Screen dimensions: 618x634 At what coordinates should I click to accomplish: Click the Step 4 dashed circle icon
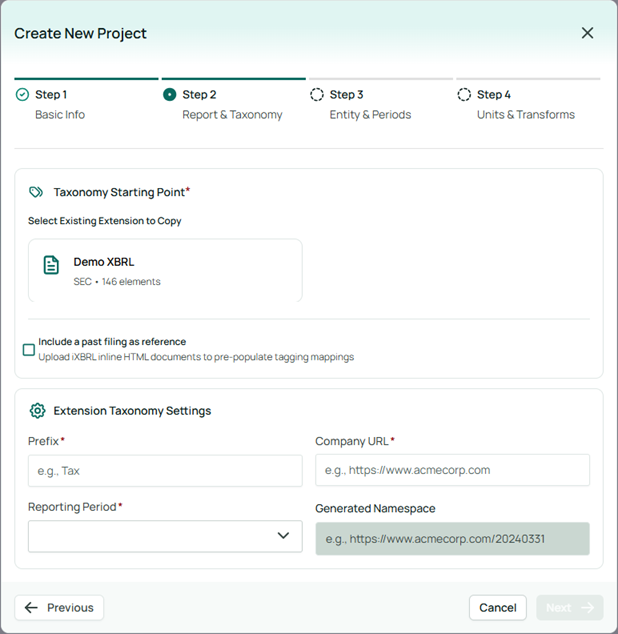pos(464,95)
